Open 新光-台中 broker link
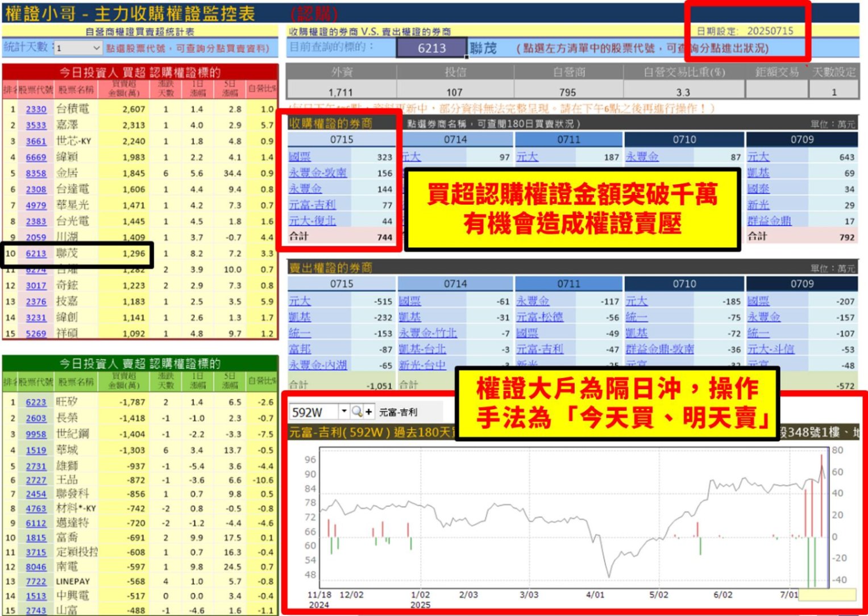This screenshot has height=616, width=868. [x=422, y=365]
